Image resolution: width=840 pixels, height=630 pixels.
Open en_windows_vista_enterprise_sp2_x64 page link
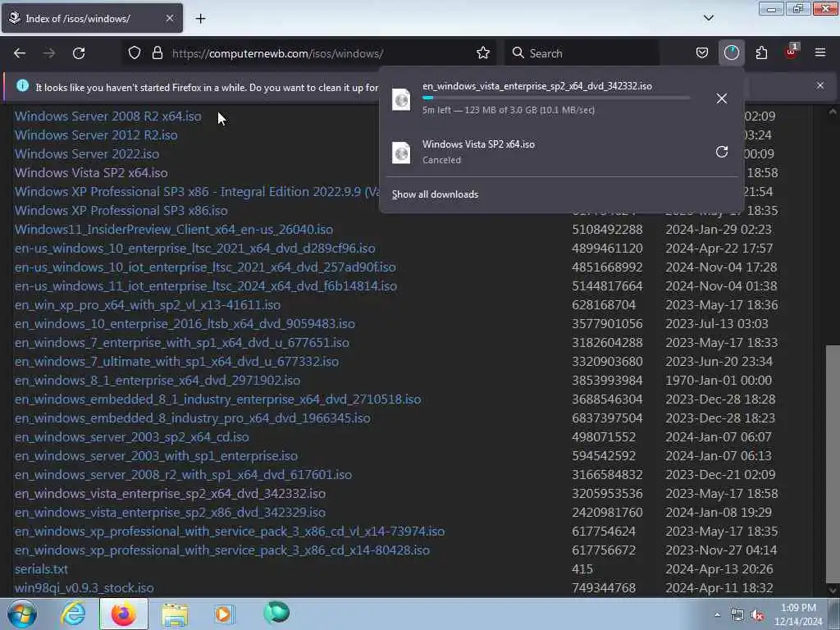click(170, 493)
